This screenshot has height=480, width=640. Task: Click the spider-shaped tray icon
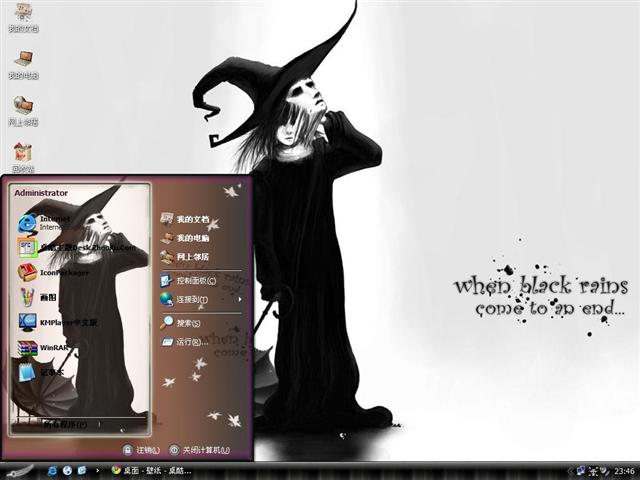[593, 471]
